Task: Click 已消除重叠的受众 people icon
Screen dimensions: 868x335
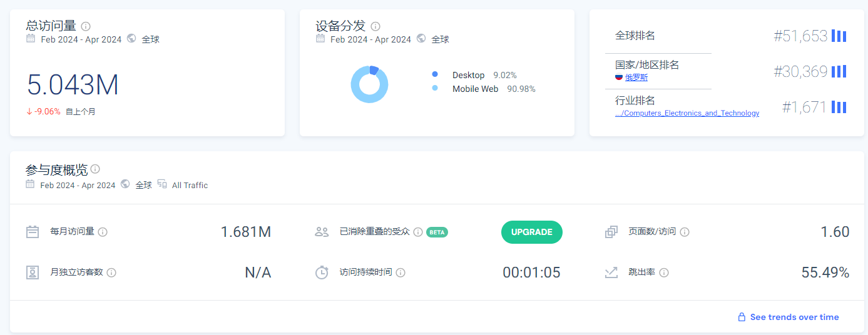Action: [322, 232]
